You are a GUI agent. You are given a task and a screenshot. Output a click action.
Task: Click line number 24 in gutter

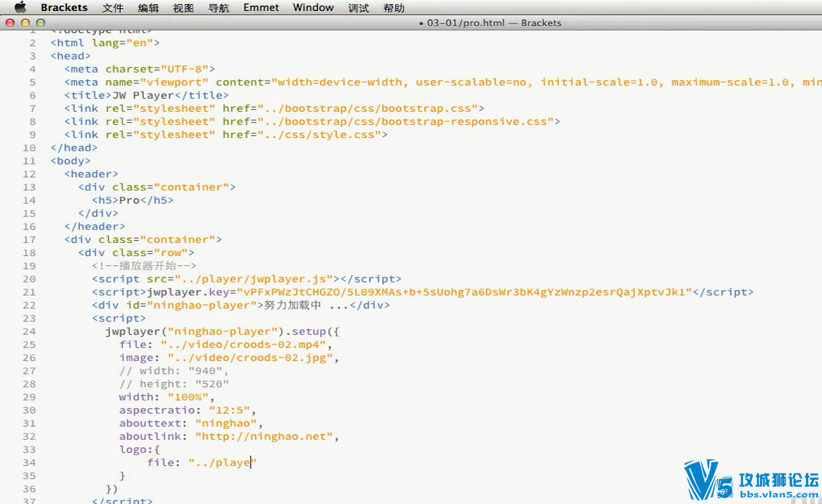[x=29, y=331]
